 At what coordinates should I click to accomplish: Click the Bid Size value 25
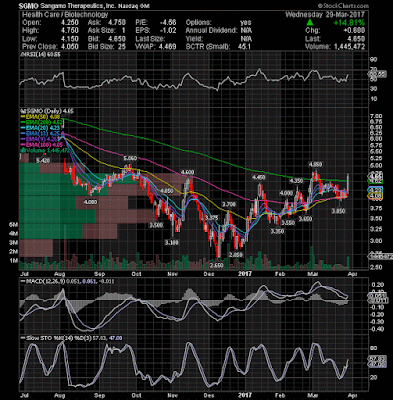coord(122,47)
